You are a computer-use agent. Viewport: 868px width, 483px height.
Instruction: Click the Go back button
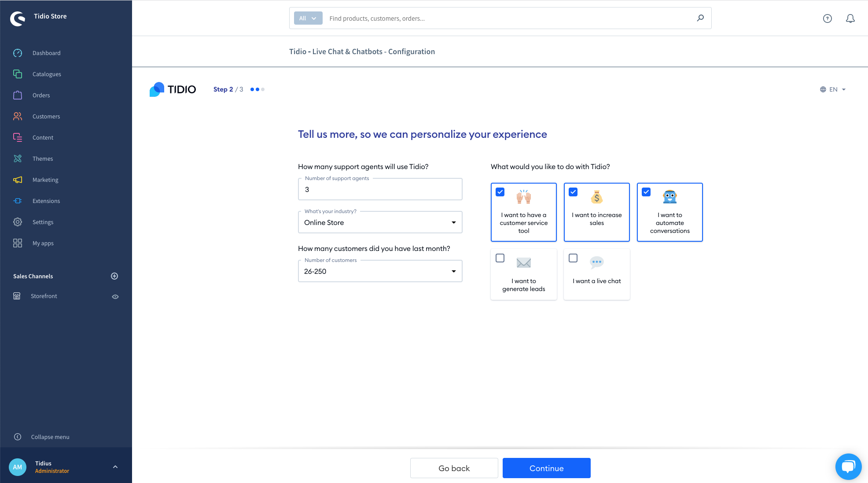pos(454,468)
